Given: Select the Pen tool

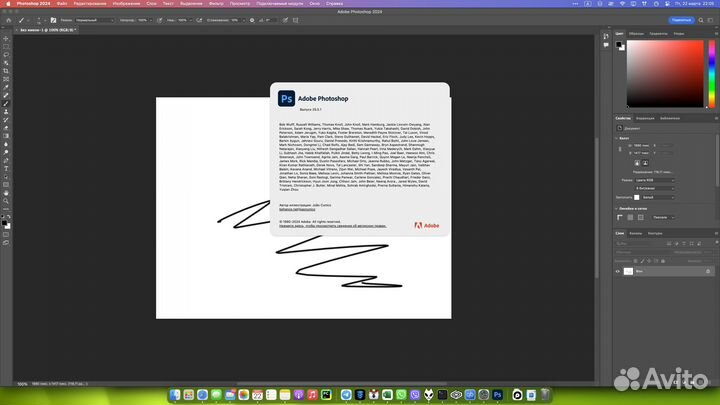Looking at the screenshot, I should point(6,161).
